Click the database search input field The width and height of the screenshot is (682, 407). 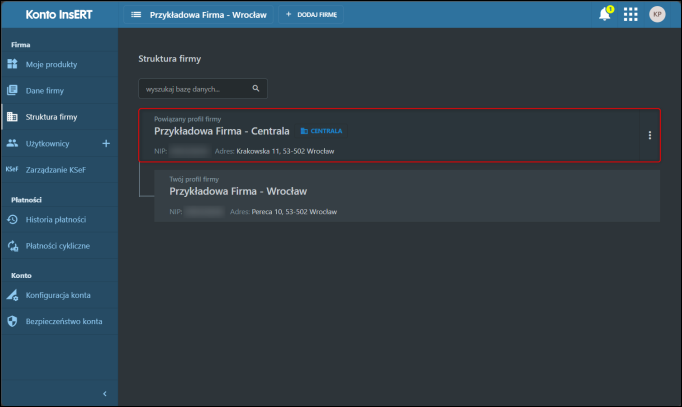tap(196, 89)
